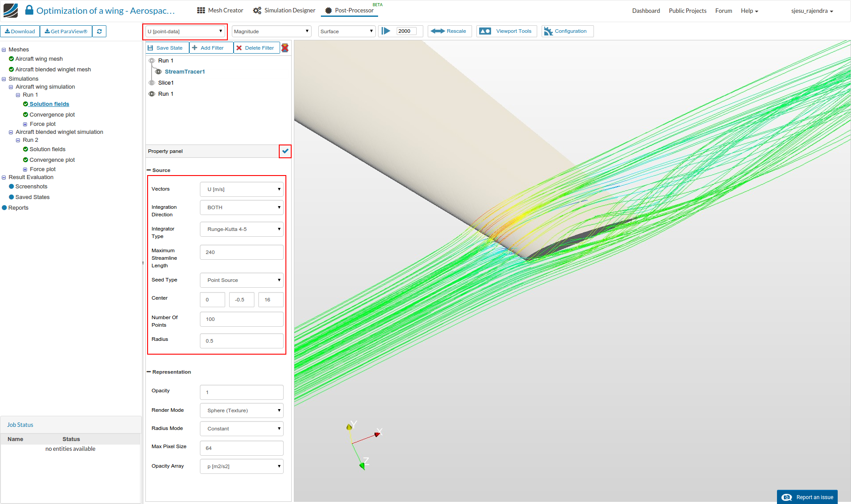
Task: Open the Simulation Designer tab
Action: pyautogui.click(x=284, y=10)
